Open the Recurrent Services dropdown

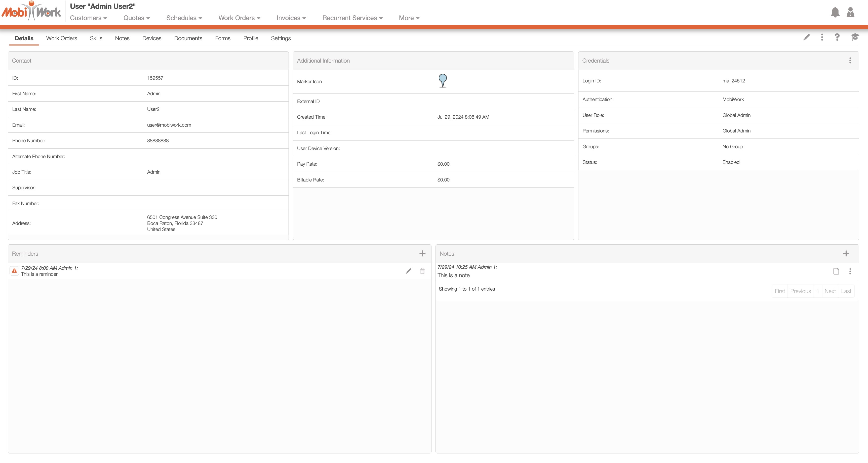point(352,18)
